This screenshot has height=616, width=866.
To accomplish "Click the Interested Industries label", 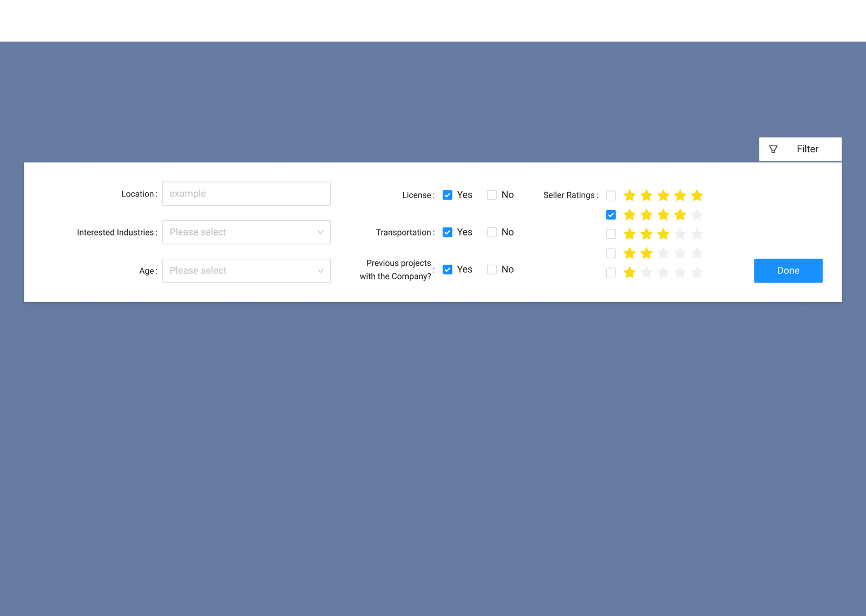I will [x=117, y=233].
